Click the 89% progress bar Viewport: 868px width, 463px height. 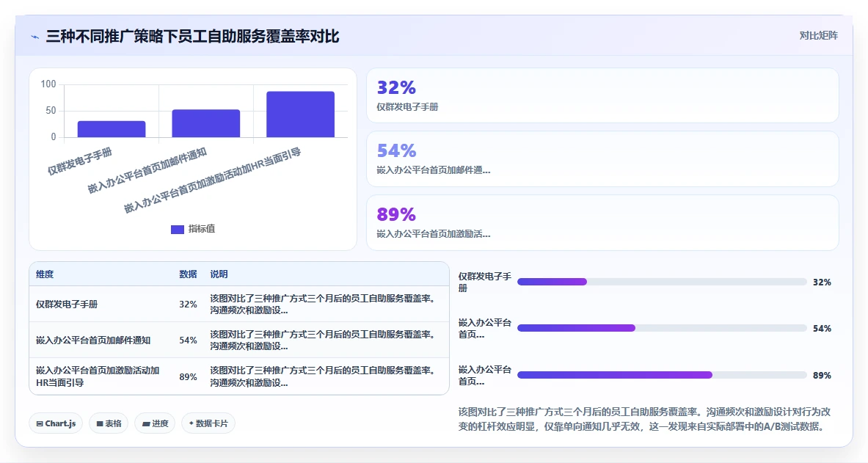[662, 375]
